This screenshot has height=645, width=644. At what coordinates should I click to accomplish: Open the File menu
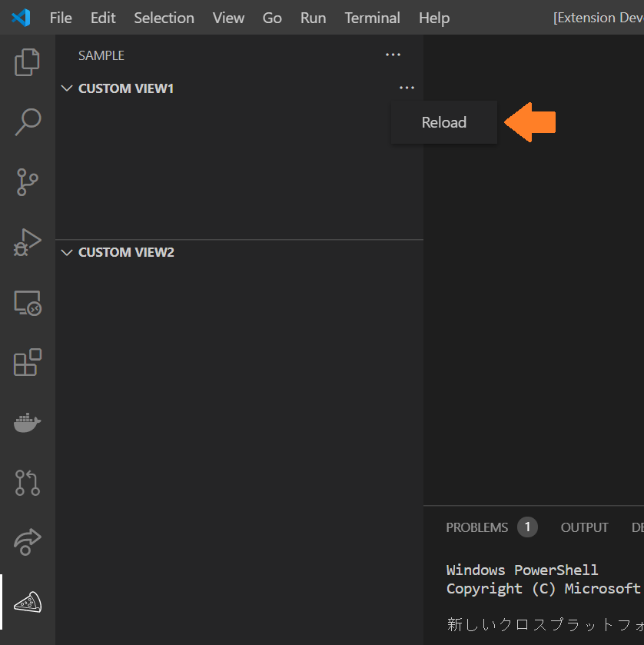[x=61, y=18]
